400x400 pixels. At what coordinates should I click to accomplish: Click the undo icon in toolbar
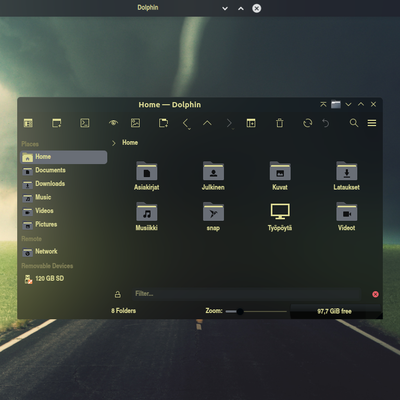click(x=326, y=123)
